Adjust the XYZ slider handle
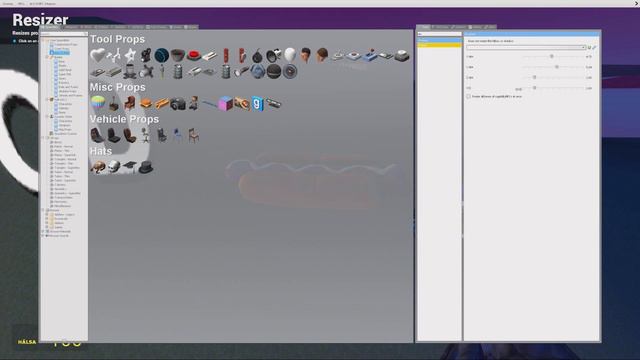The width and height of the screenshot is (640, 360). point(534,88)
